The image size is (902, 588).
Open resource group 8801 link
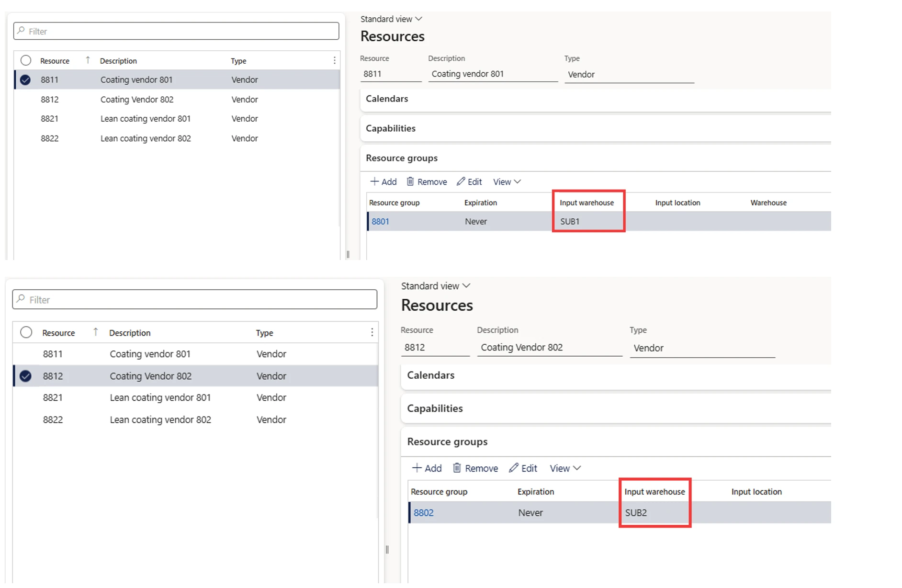tap(380, 222)
